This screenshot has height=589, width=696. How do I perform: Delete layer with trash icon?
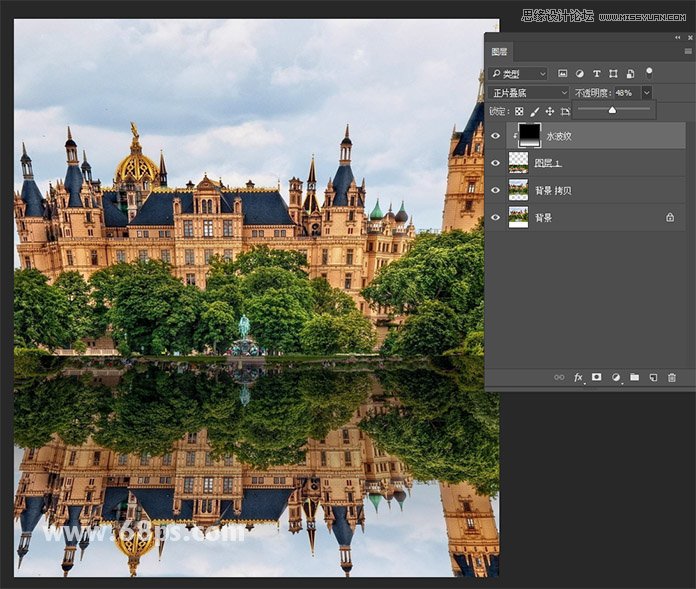(x=672, y=377)
